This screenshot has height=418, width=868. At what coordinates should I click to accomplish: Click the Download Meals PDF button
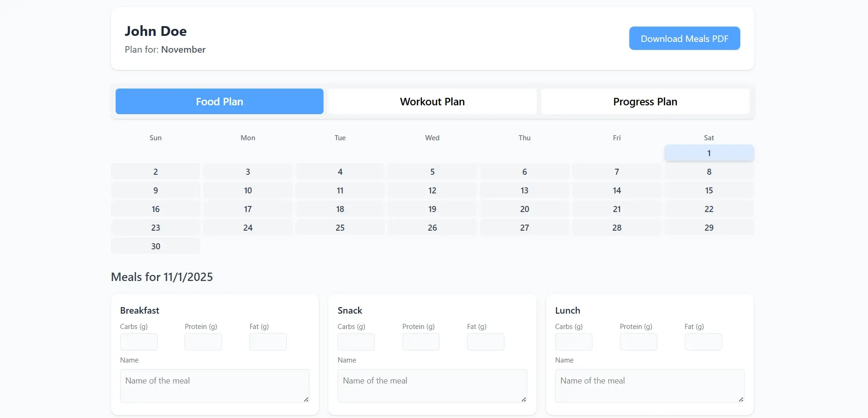coord(684,39)
